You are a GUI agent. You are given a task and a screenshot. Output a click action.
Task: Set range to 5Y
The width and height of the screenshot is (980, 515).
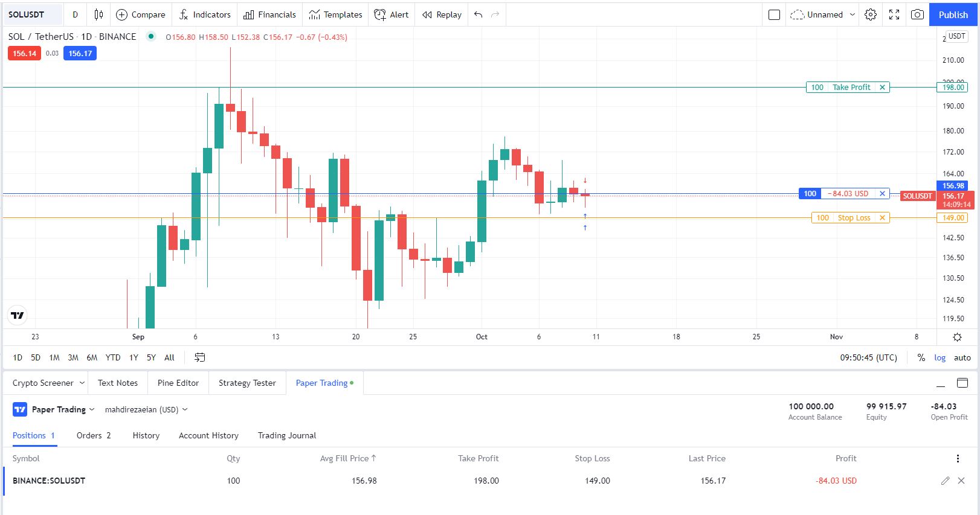[151, 357]
